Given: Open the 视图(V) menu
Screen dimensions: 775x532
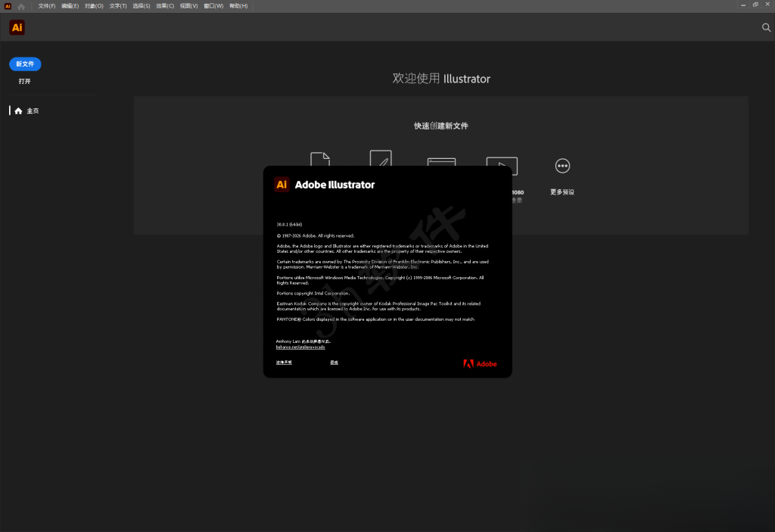Looking at the screenshot, I should pyautogui.click(x=188, y=6).
